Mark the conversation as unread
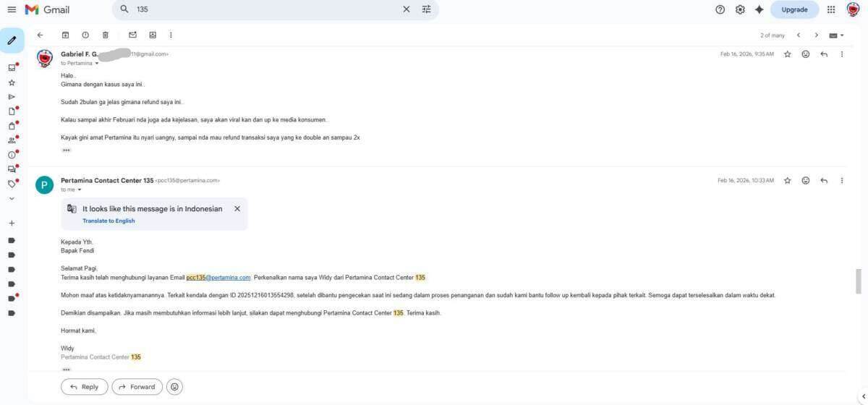 (x=132, y=35)
